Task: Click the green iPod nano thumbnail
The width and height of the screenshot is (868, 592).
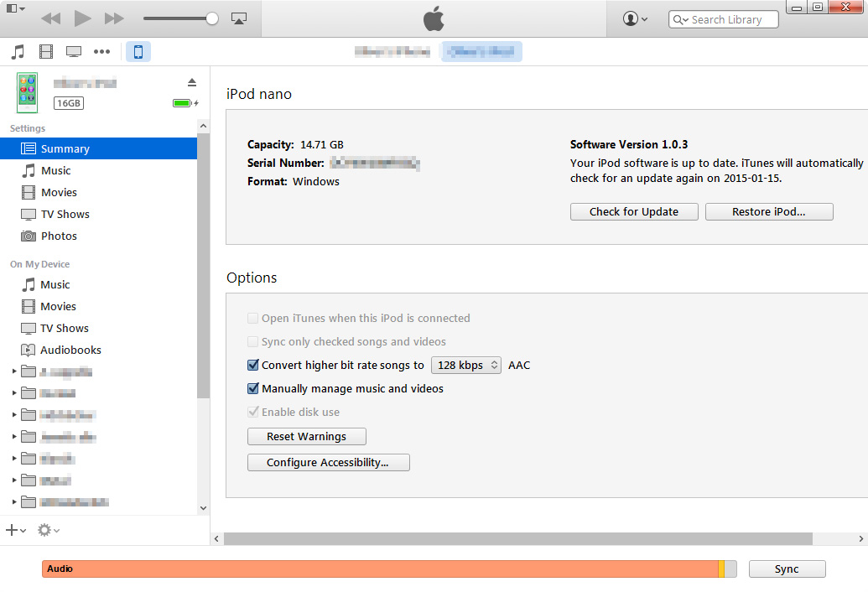Action: click(27, 92)
